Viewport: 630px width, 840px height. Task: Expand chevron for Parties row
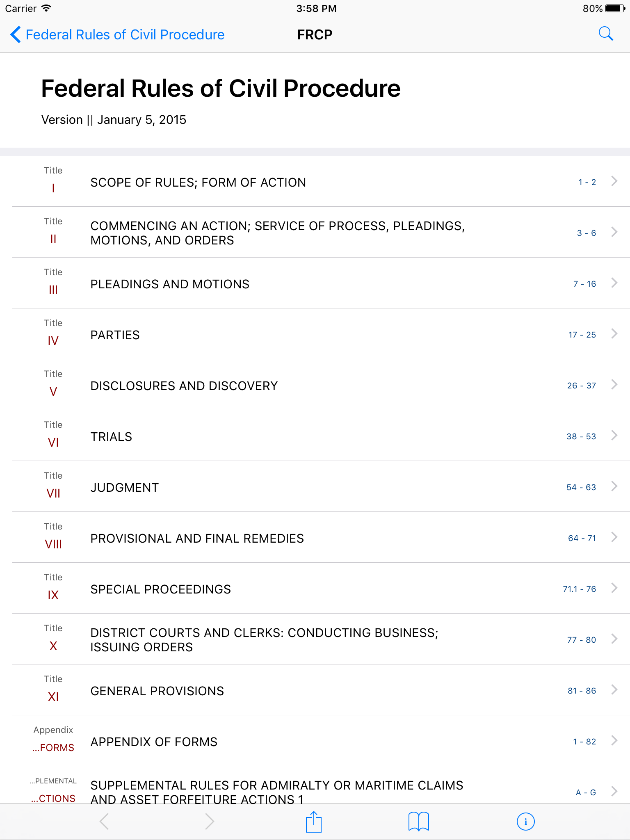[614, 333]
